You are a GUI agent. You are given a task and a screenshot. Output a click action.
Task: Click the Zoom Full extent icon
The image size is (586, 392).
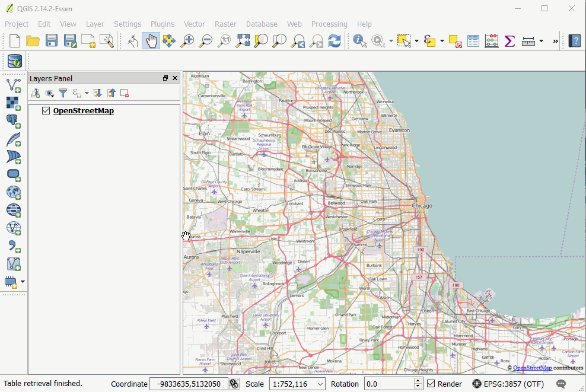click(243, 40)
